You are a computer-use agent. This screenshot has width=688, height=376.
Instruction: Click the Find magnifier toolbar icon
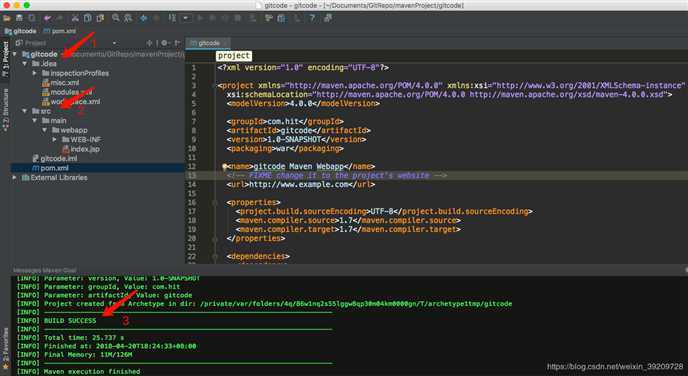115,18
